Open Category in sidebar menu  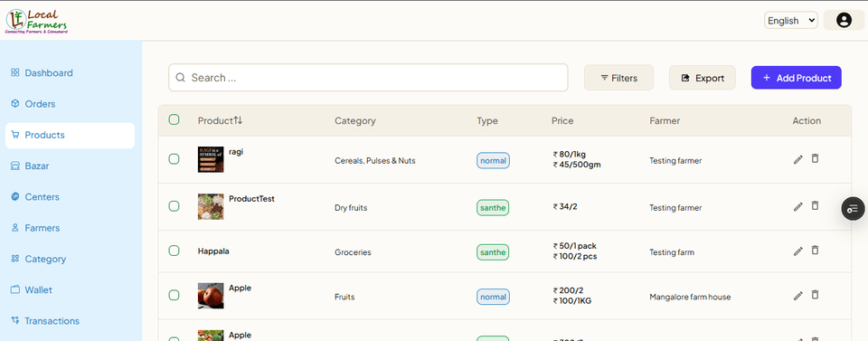[x=70, y=259]
